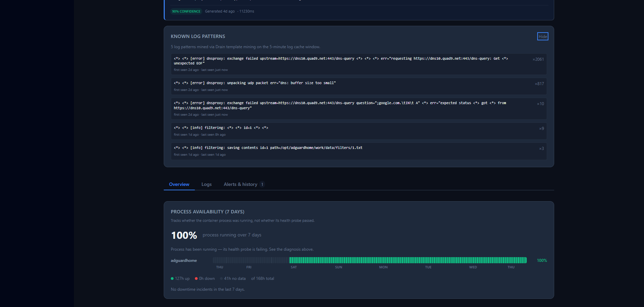Click the alert count badge next to Alerts & history
Viewport: 644px width, 307px height.
(262, 185)
